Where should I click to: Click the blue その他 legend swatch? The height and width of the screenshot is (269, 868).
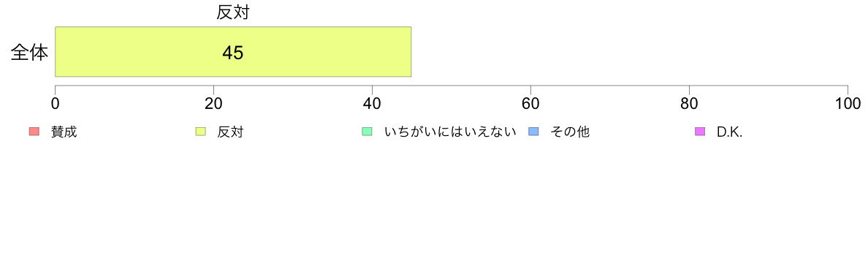click(533, 132)
